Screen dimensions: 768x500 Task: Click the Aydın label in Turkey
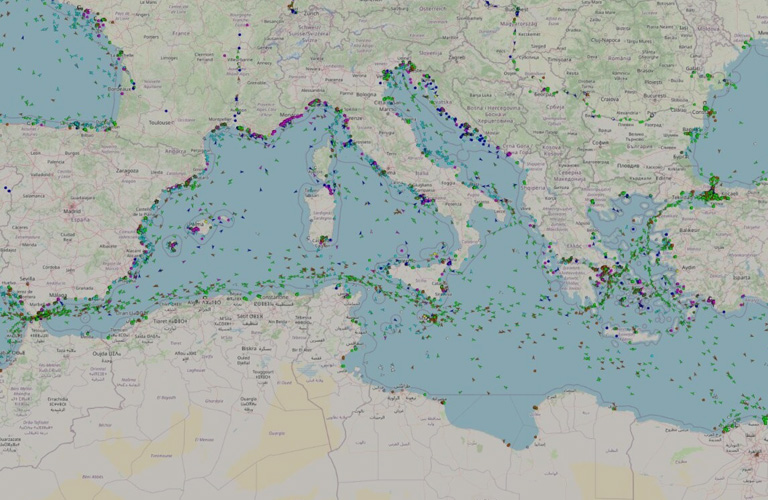point(688,267)
